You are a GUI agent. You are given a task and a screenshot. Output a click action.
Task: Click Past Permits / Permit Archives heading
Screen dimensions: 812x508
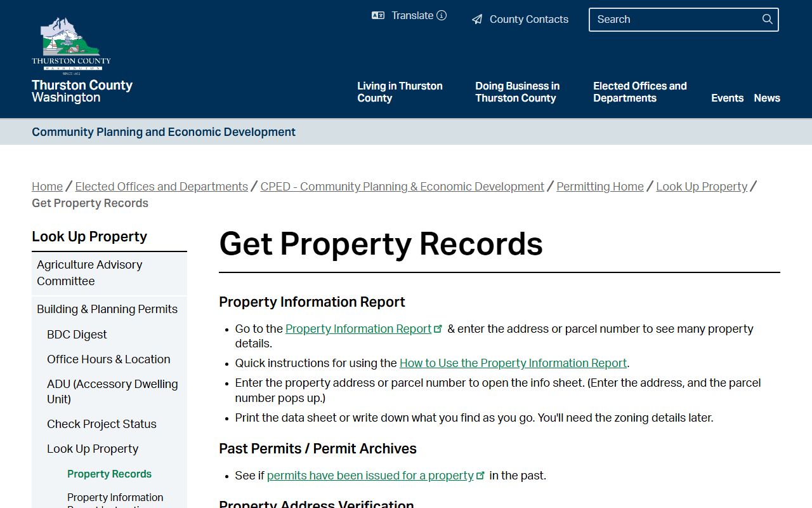click(318, 449)
